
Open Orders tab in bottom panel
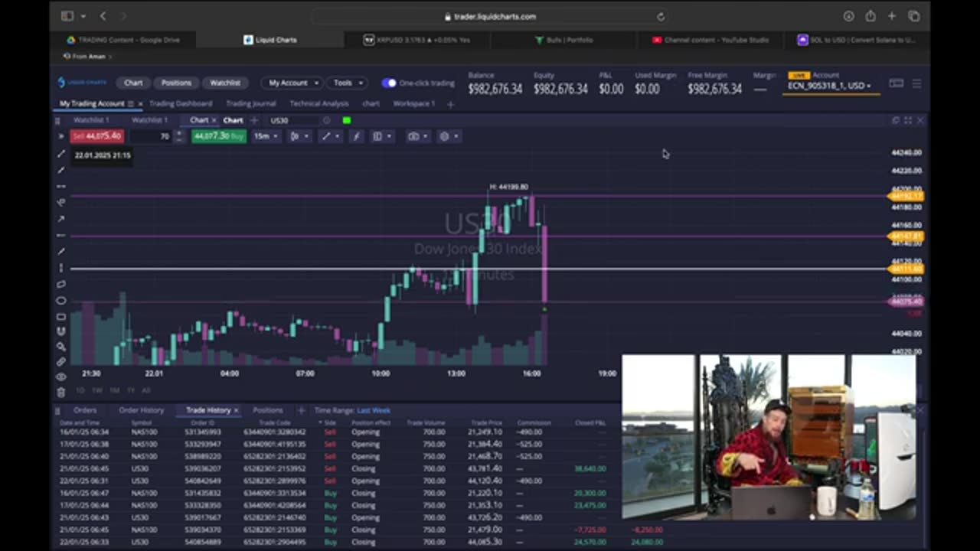coord(85,411)
